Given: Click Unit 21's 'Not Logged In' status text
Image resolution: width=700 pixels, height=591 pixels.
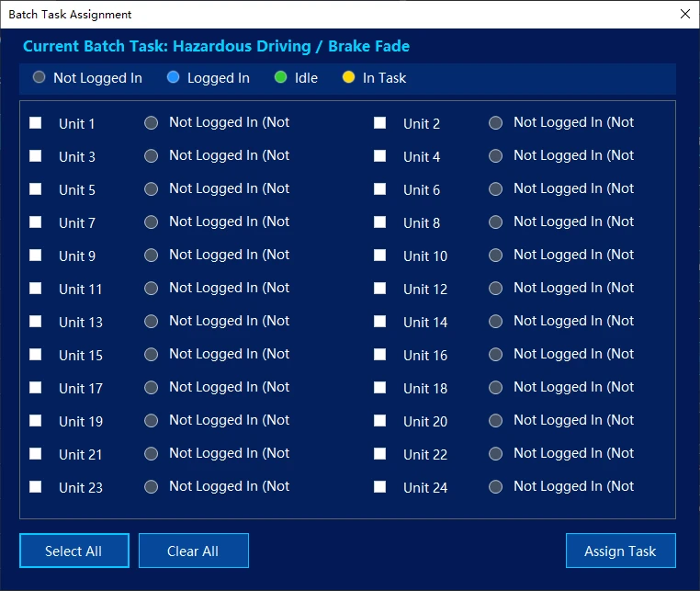Looking at the screenshot, I should coord(230,453).
